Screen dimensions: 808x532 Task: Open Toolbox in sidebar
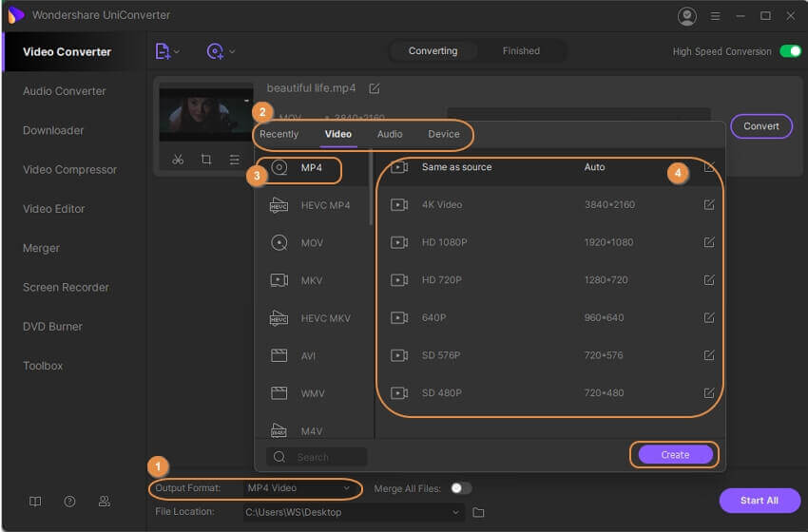(43, 366)
